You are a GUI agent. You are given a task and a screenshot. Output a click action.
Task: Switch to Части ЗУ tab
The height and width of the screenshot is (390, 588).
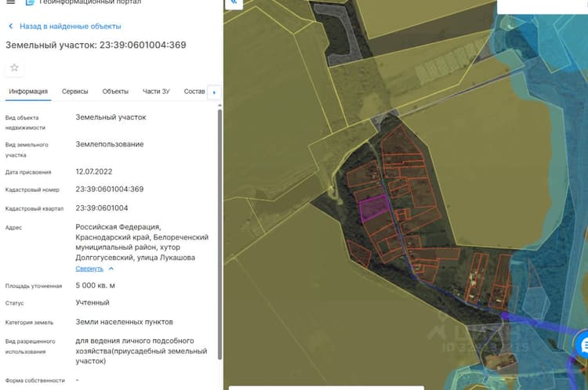point(156,92)
